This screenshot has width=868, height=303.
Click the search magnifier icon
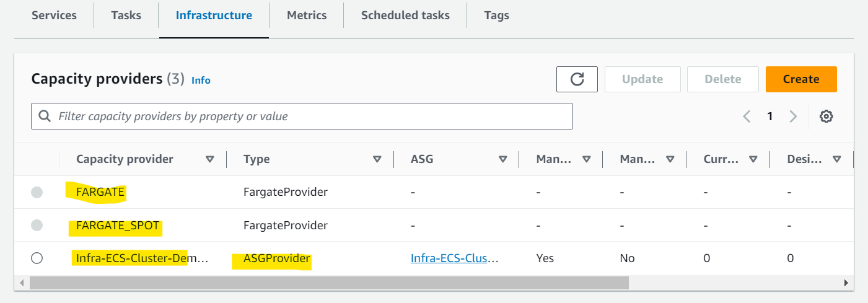(45, 116)
